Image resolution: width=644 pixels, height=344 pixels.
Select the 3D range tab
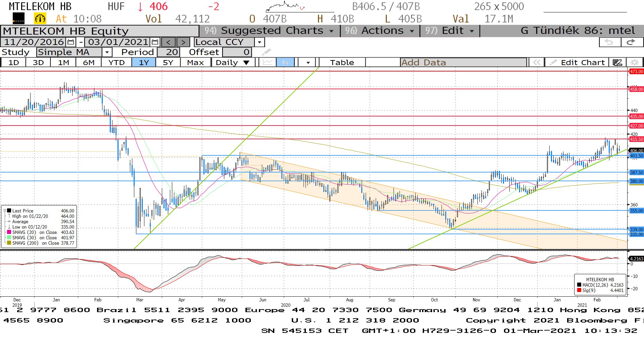38,62
